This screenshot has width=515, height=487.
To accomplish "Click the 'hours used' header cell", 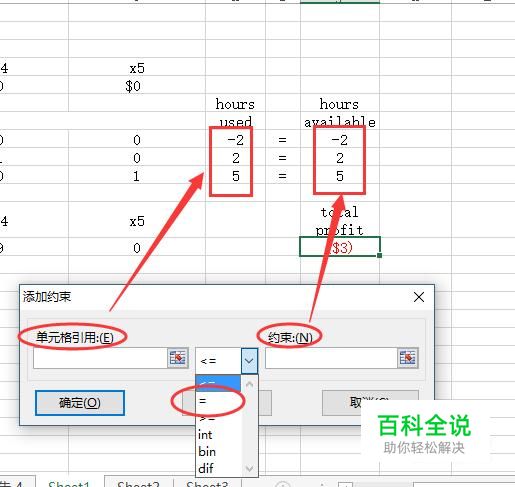I will [x=235, y=113].
